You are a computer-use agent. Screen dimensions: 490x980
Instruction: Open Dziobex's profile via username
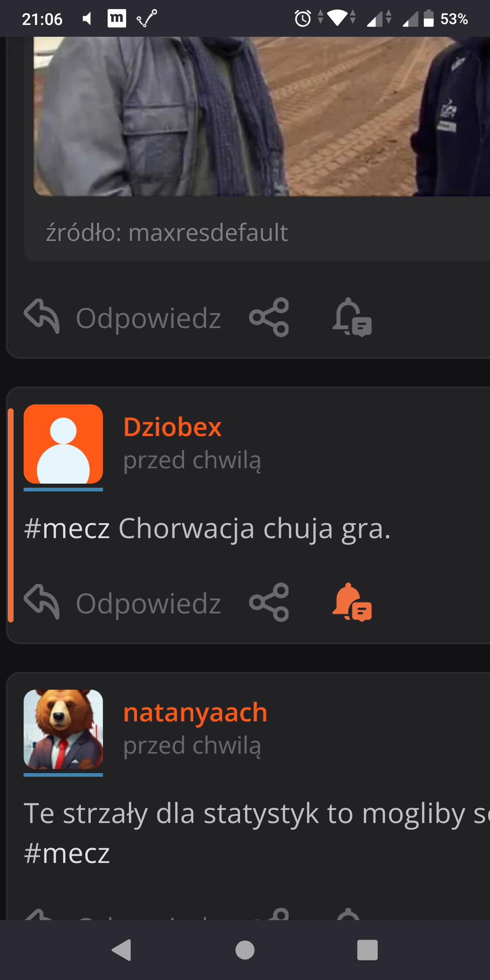[x=172, y=427]
